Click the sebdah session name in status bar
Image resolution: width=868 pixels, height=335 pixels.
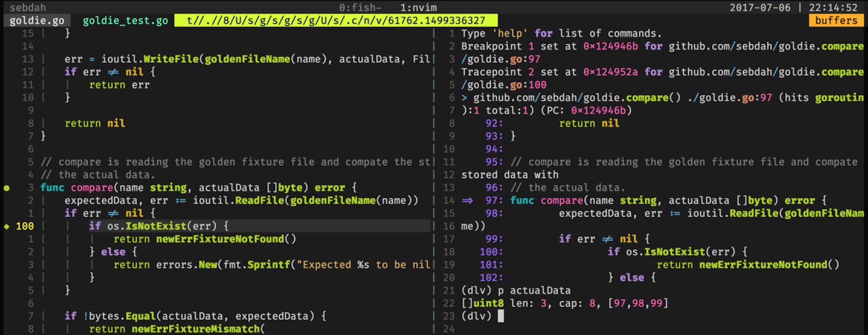28,8
